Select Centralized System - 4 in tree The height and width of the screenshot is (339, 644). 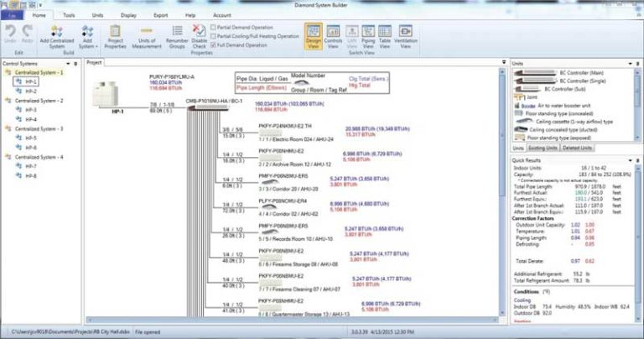tap(39, 157)
